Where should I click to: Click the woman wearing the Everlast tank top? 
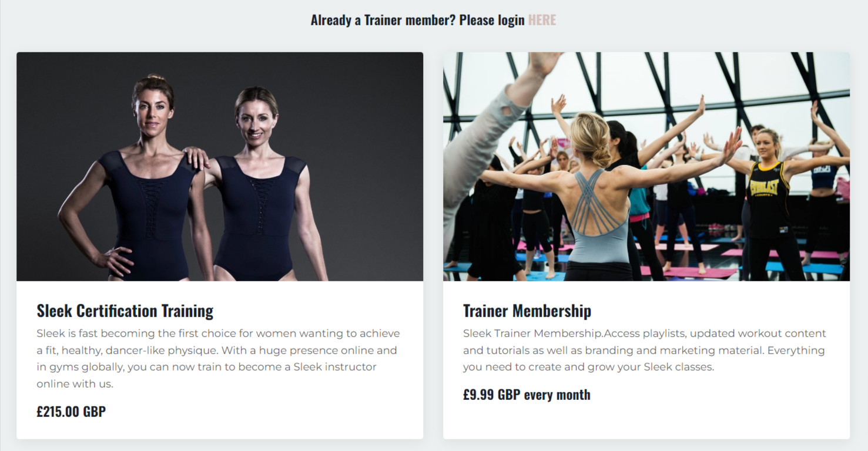(770, 206)
